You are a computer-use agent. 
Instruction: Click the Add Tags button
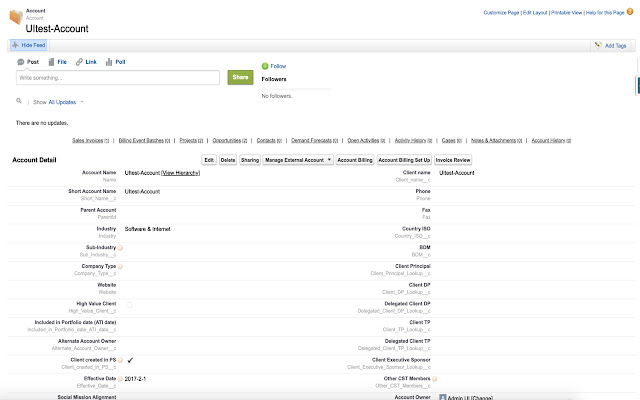coord(609,45)
